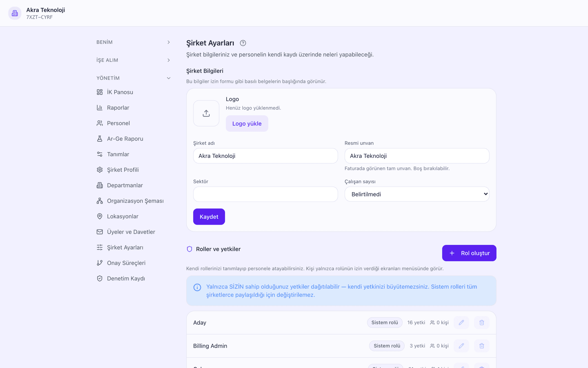Focus the Şirket adı input field
The image size is (588, 368).
(265, 156)
